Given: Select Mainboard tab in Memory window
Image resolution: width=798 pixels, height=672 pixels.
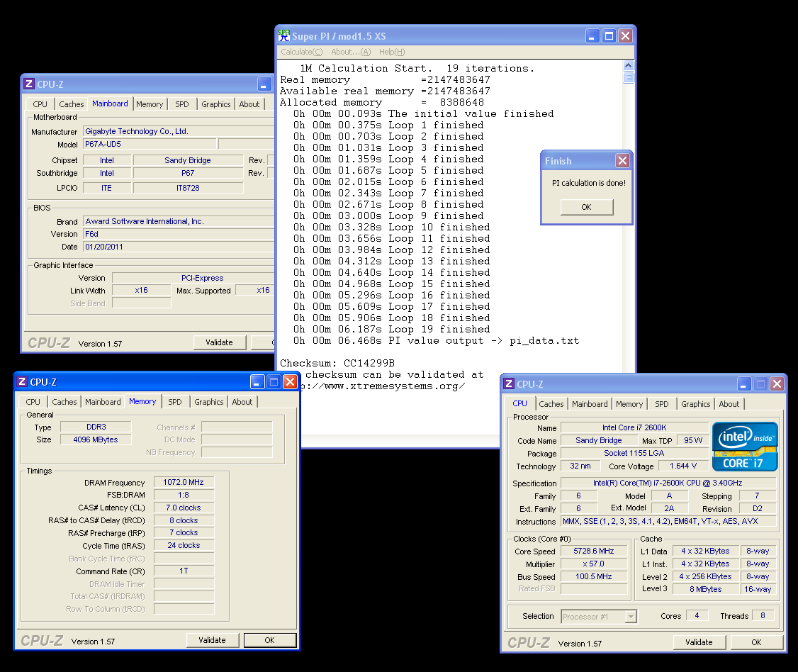Looking at the screenshot, I should pyautogui.click(x=103, y=402).
